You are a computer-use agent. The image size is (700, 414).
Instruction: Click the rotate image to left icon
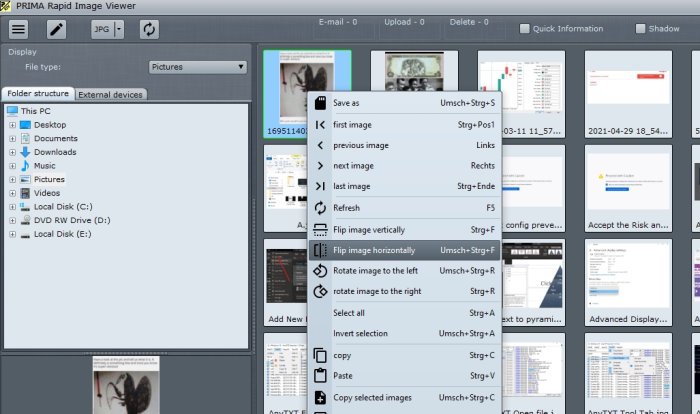click(320, 271)
